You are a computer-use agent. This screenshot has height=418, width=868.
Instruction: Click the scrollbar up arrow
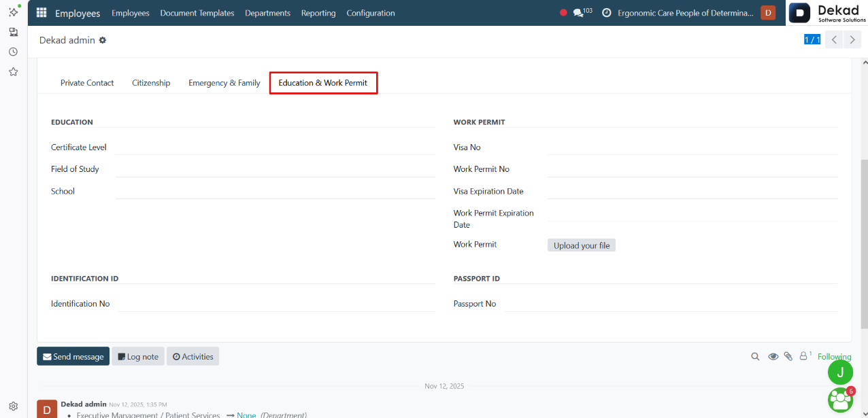coord(865,62)
